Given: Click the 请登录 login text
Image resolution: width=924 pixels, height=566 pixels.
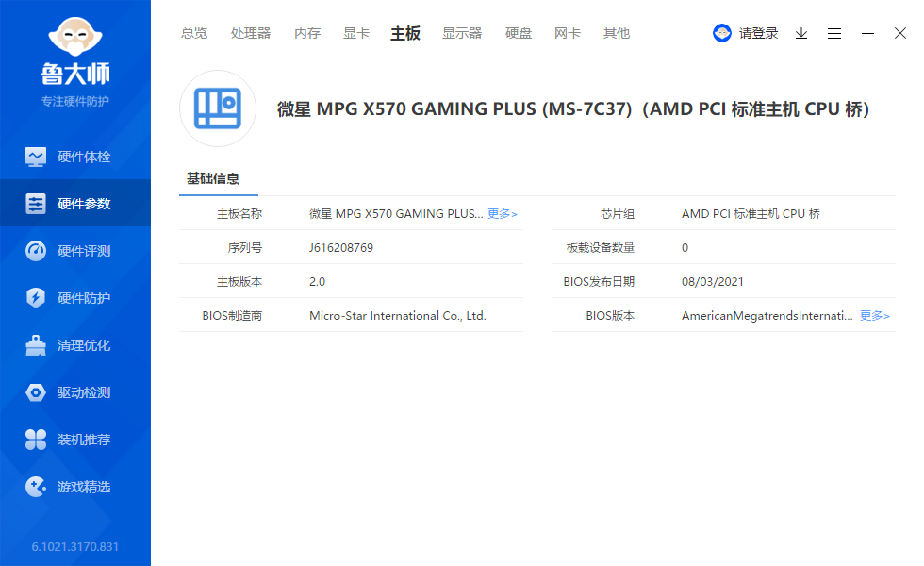Looking at the screenshot, I should [759, 34].
